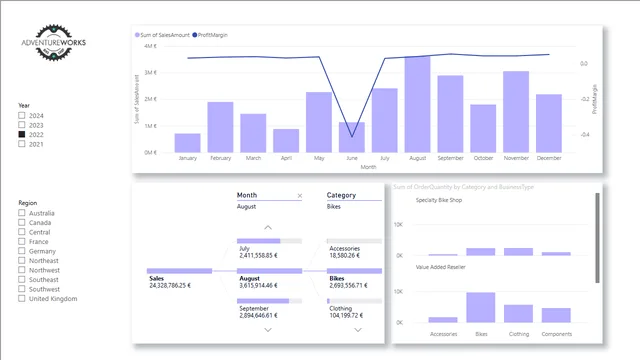Check the 2023 year checkbox

click(x=22, y=125)
